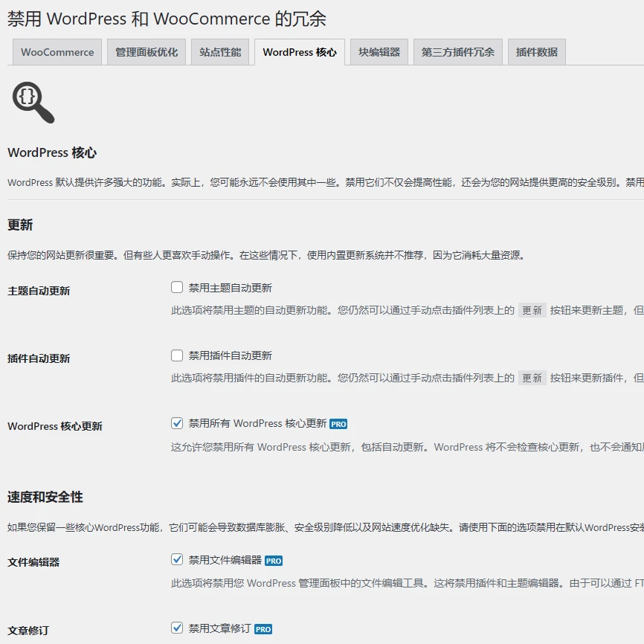644x644 pixels.
Task: Click the 禁用插件自动更新 checkbox label
Action: (231, 354)
